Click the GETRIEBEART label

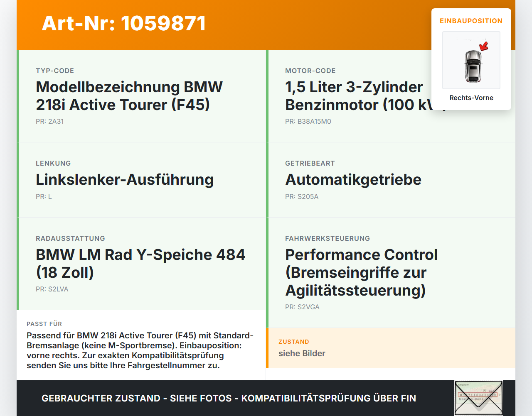coord(310,163)
